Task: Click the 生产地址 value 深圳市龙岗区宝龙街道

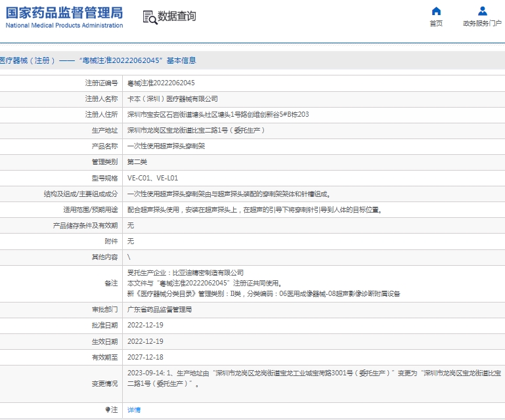Action: pos(196,131)
